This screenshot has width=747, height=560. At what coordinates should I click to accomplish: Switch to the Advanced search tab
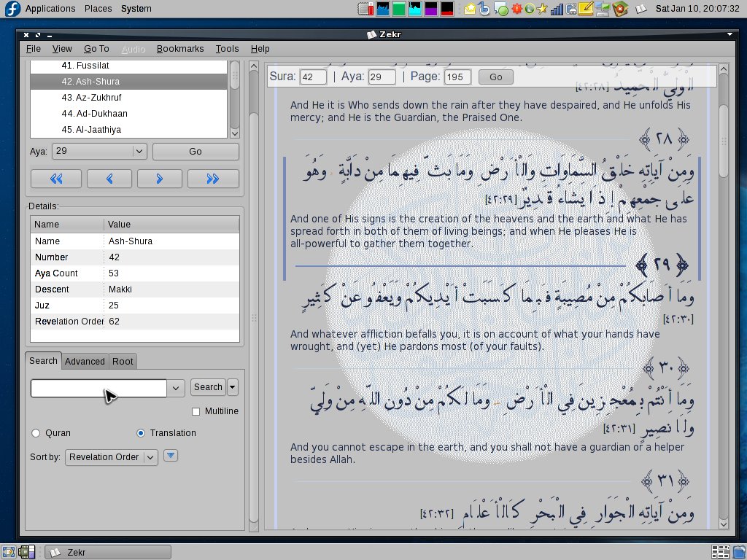click(x=85, y=362)
